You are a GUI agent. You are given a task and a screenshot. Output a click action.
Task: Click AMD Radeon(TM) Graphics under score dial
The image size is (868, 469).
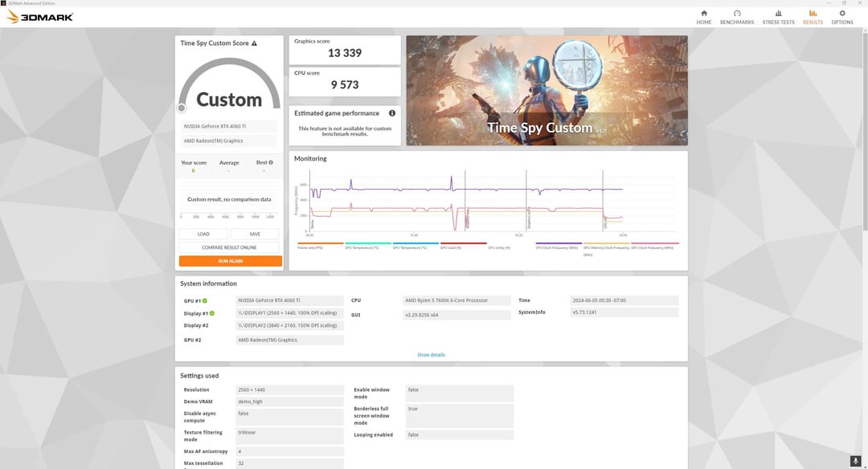(x=228, y=141)
